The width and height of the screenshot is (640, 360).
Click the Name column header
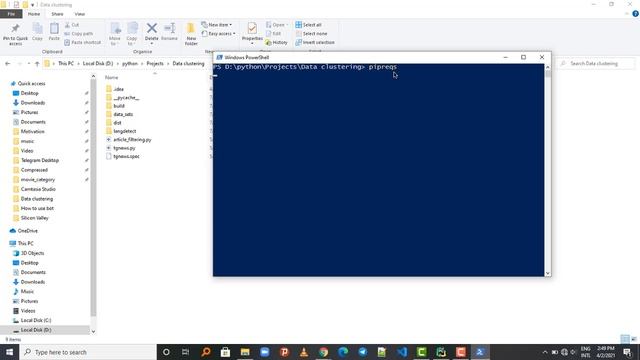pos(111,78)
